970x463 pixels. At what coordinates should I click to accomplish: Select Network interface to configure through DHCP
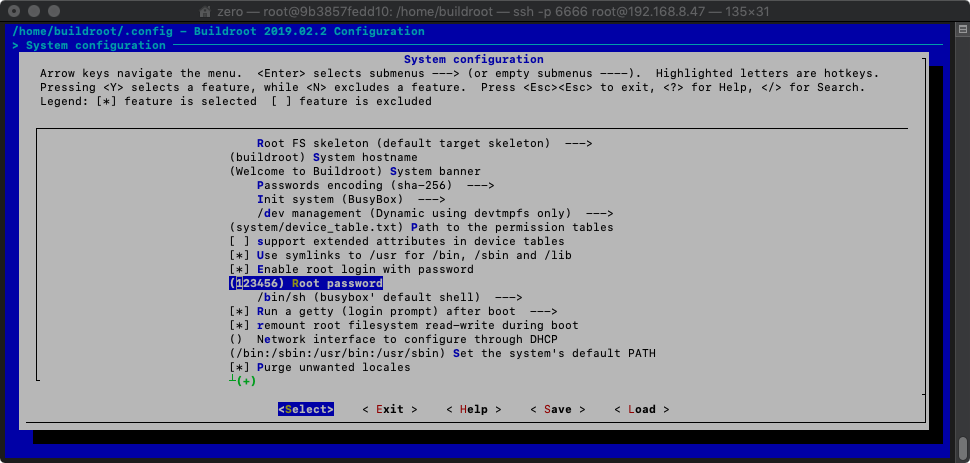(393, 339)
